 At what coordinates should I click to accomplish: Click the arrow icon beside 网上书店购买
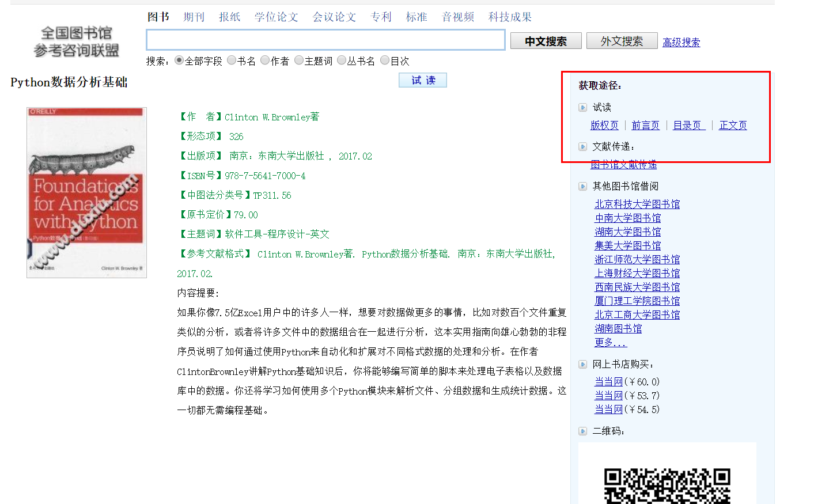582,365
